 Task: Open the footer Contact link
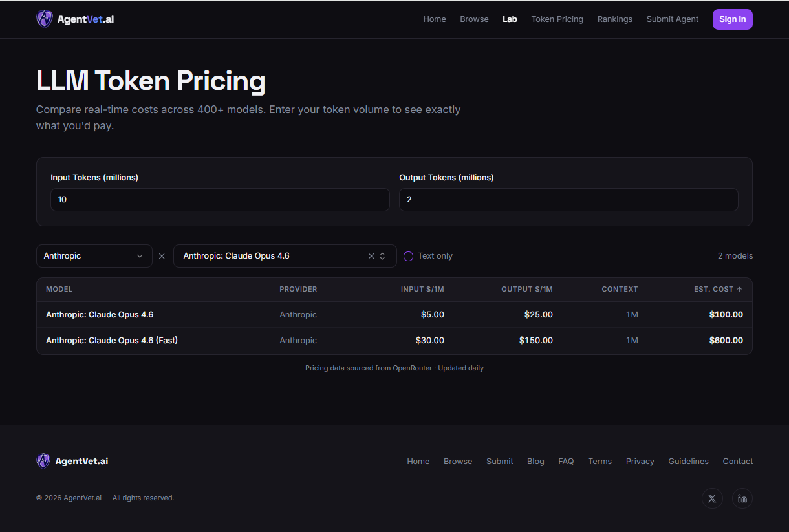coord(738,462)
